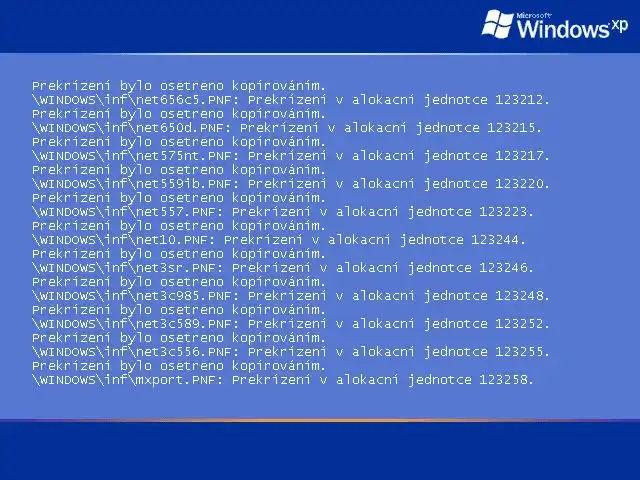
Task: Click the net650d.PNF file line
Action: (x=287, y=128)
